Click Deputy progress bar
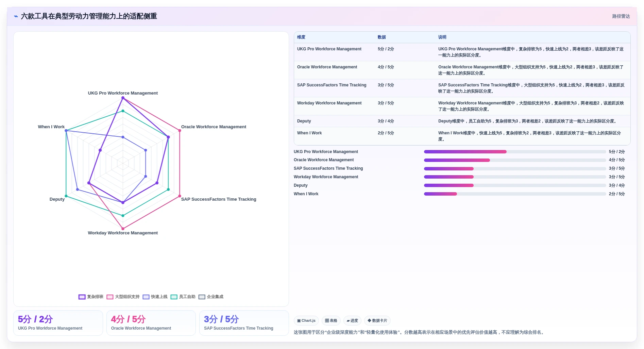 click(515, 185)
